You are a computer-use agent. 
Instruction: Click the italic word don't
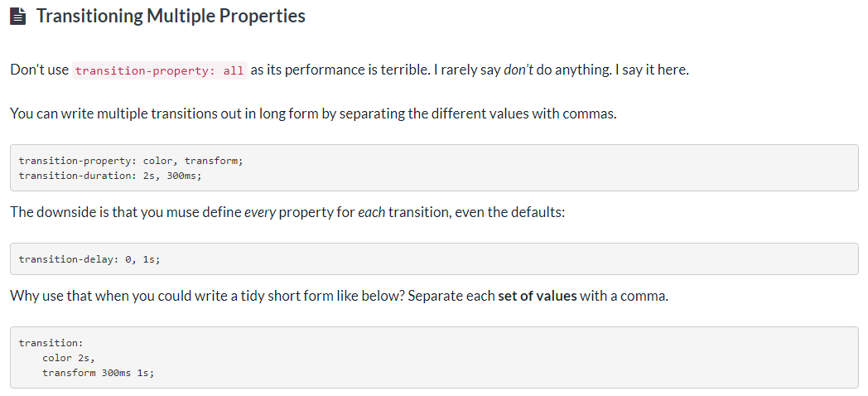pyautogui.click(x=518, y=70)
